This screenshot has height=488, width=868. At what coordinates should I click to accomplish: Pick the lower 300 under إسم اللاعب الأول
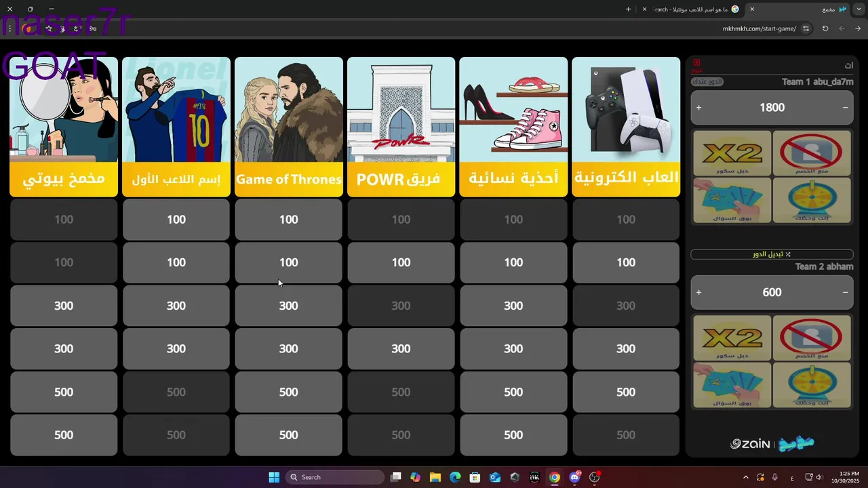click(x=176, y=348)
